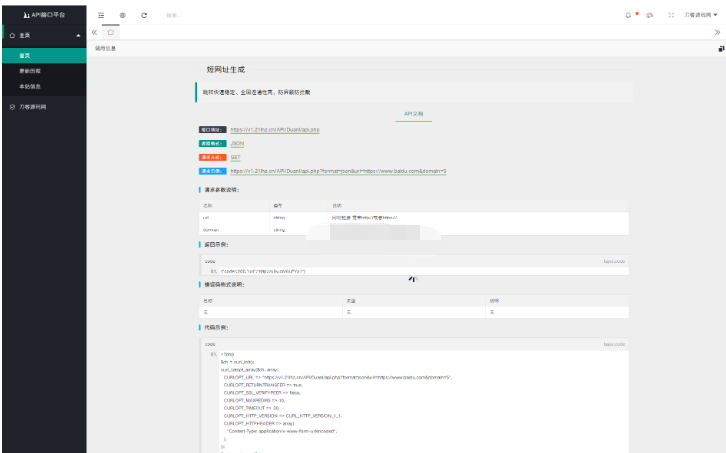Open 更新历程 in the sidebar
The image size is (726, 453).
[x=30, y=71]
